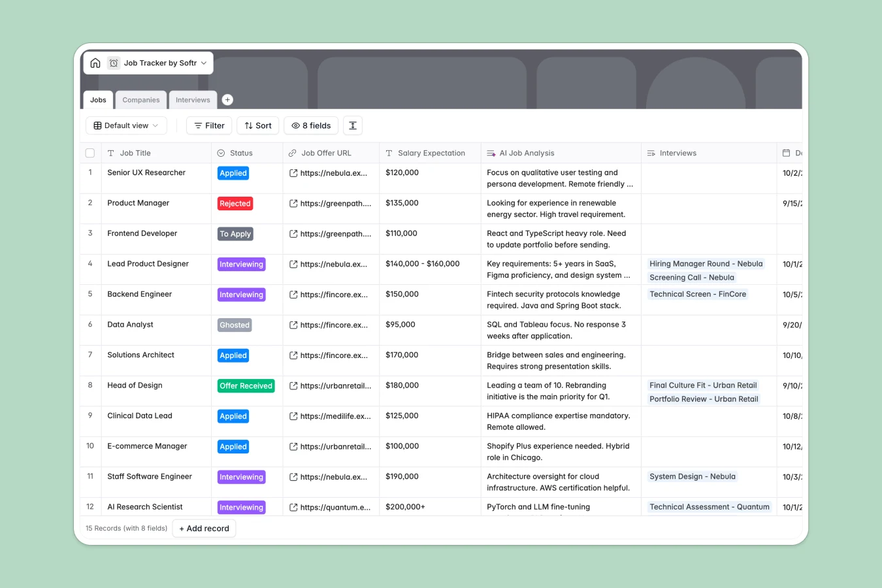This screenshot has height=588, width=882.
Task: Create a new table with the plus button
Action: [x=227, y=99]
